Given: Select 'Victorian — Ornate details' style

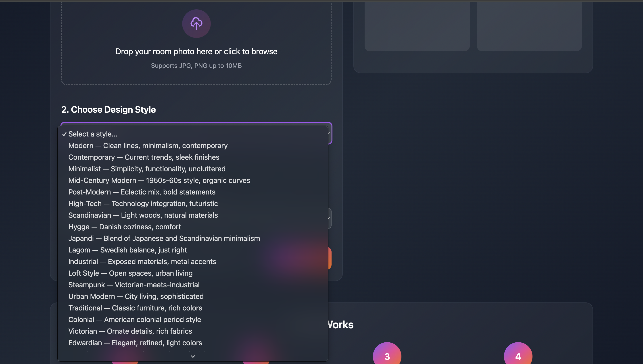Looking at the screenshot, I should (130, 331).
